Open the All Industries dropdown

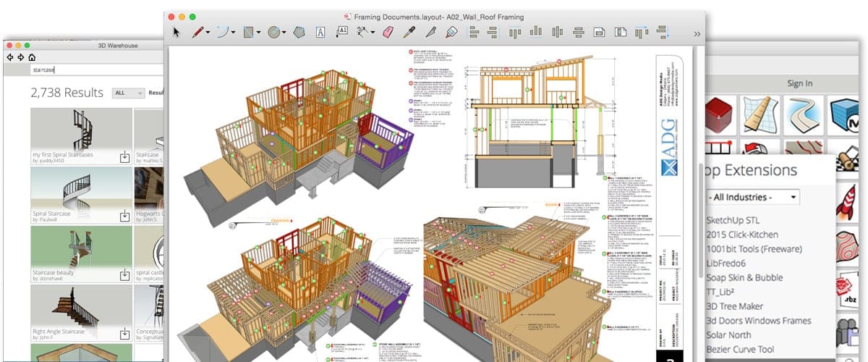[752, 197]
